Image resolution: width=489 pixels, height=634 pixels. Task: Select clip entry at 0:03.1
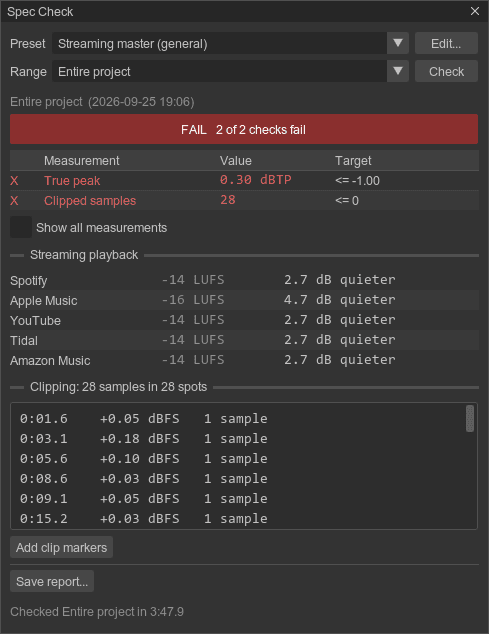click(239, 439)
